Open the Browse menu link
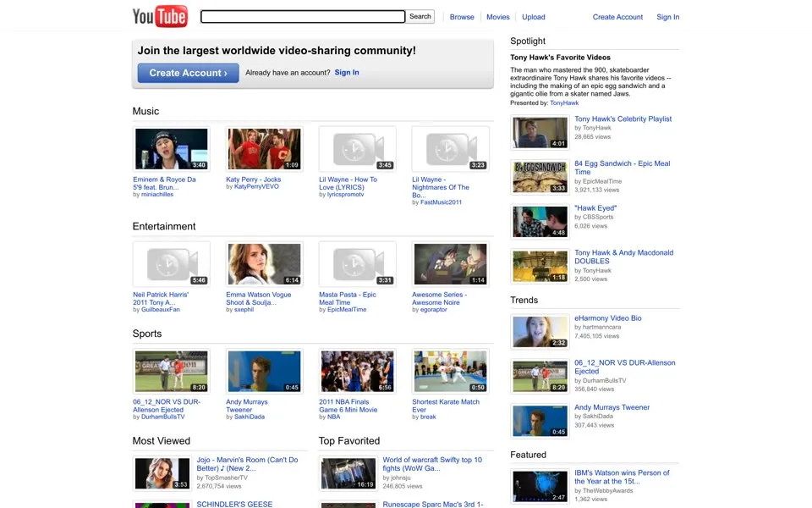The height and width of the screenshot is (508, 812). point(462,17)
